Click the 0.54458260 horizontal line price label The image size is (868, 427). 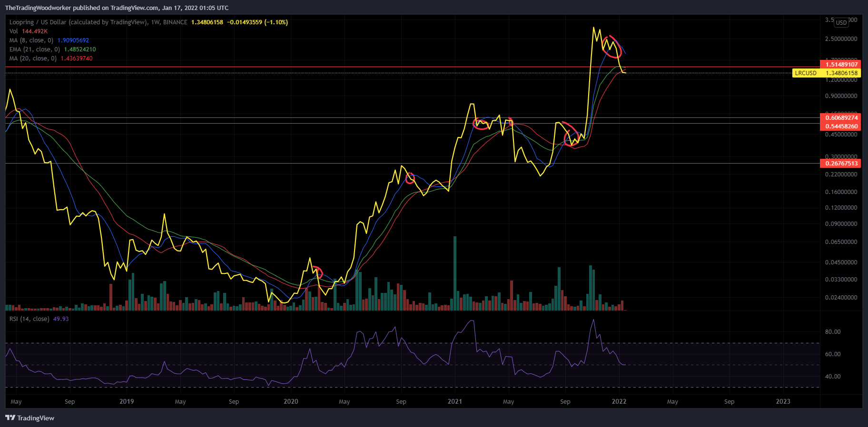[841, 126]
